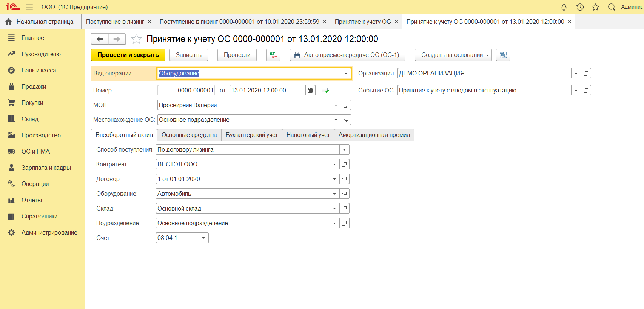Open the Счет account dropdown
This screenshot has height=309, width=644.
coord(203,238)
